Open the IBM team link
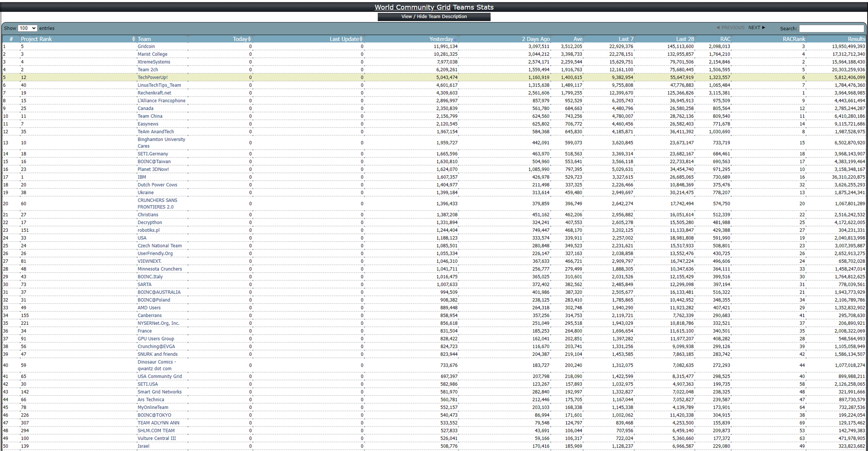 142,177
